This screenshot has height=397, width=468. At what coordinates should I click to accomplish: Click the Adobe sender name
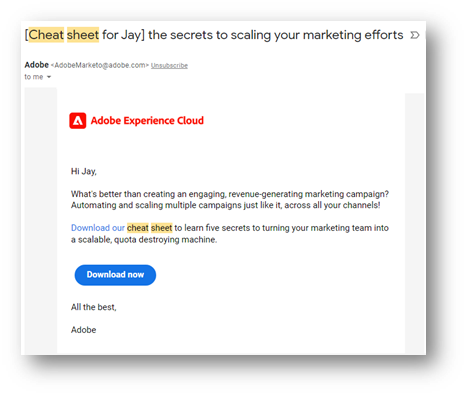pyautogui.click(x=37, y=65)
